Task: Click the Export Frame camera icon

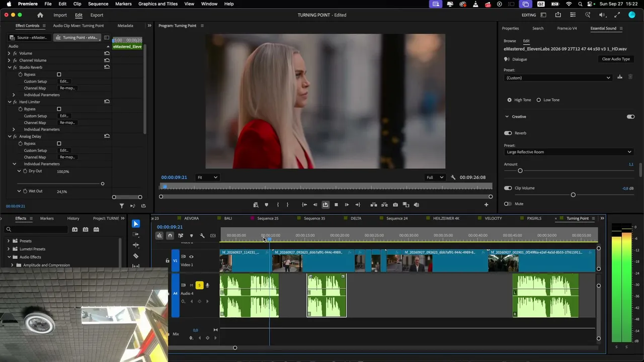Action: pyautogui.click(x=395, y=205)
